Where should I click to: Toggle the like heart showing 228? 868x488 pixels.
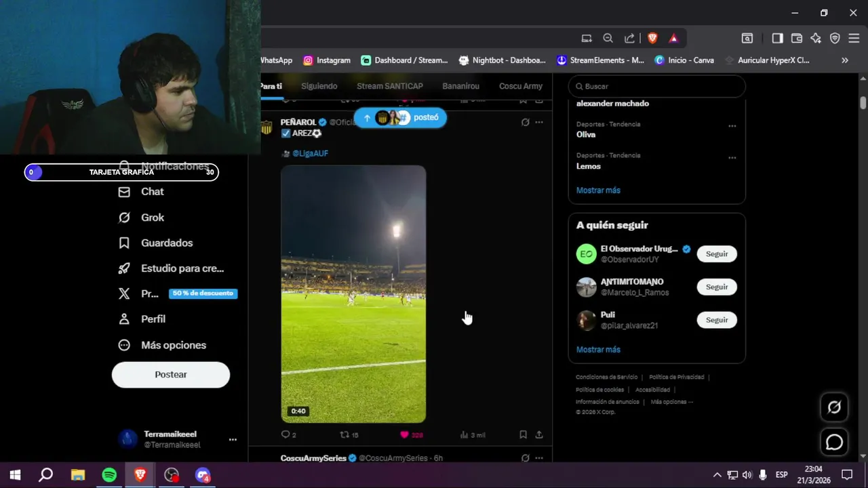coord(411,434)
